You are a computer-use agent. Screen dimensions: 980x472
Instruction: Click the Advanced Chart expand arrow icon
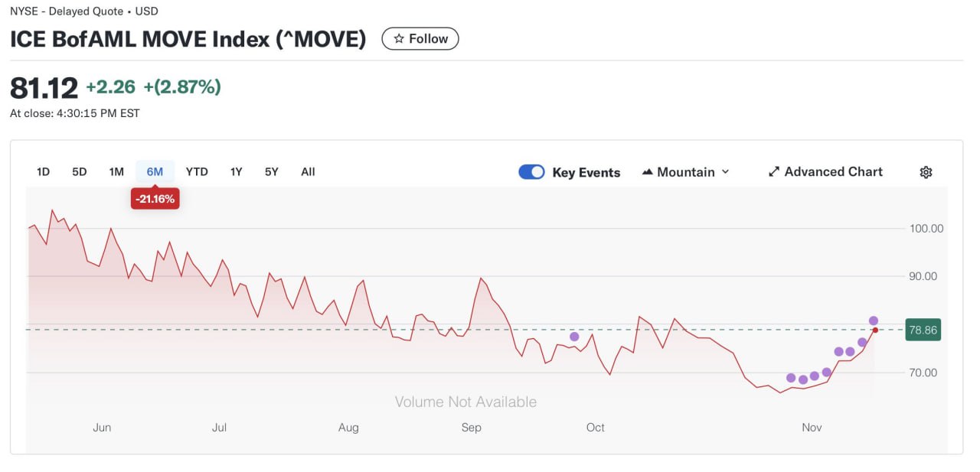pos(773,172)
